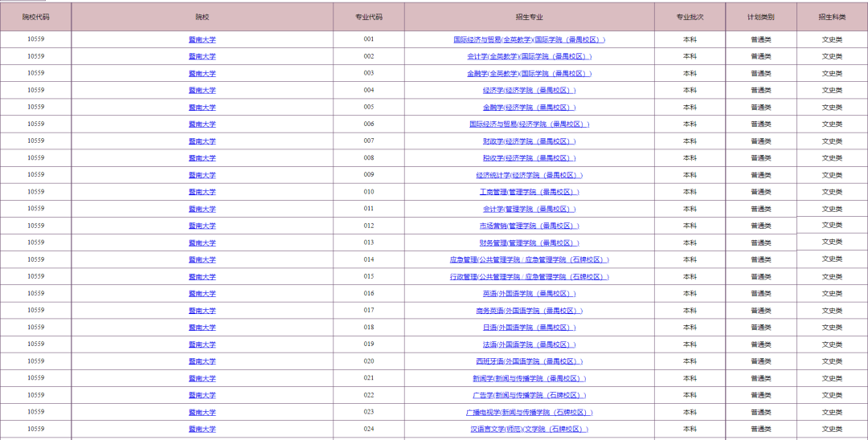Open 暨南大学 link in row 022

[x=202, y=395]
